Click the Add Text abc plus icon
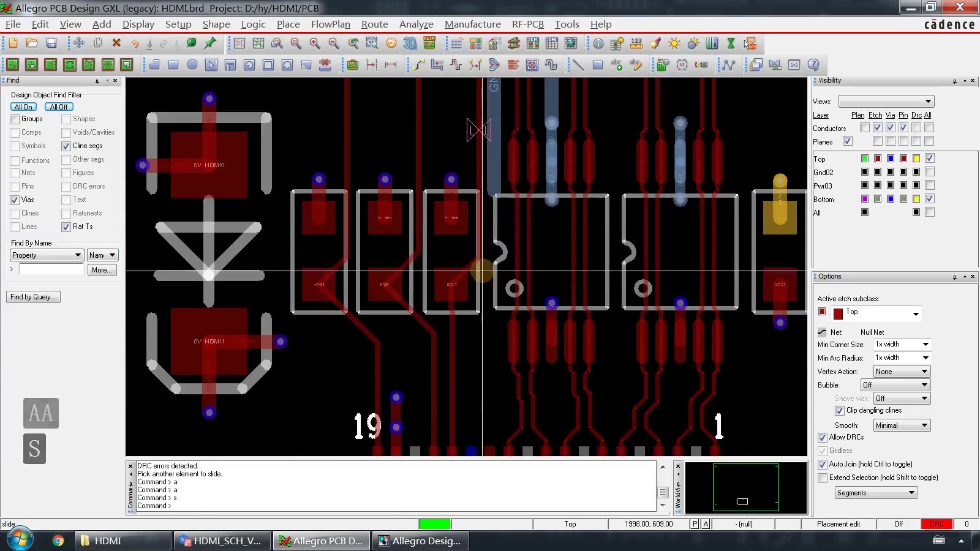This screenshot has width=980, height=551. (x=616, y=65)
